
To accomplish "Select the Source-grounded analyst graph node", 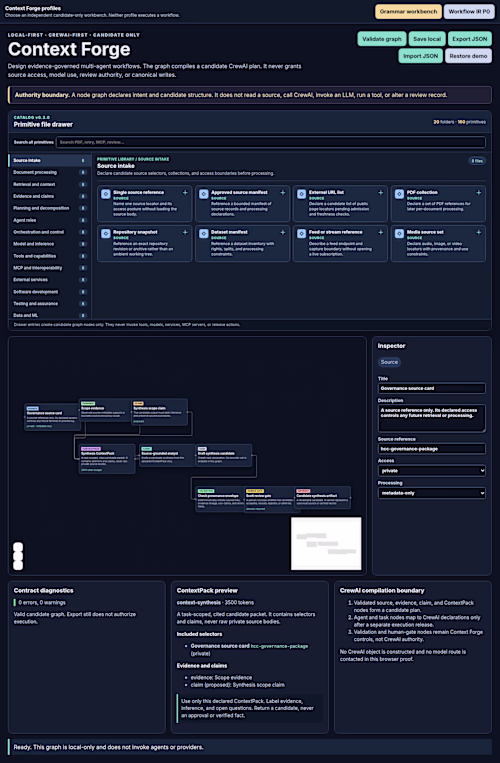I will pos(167,455).
